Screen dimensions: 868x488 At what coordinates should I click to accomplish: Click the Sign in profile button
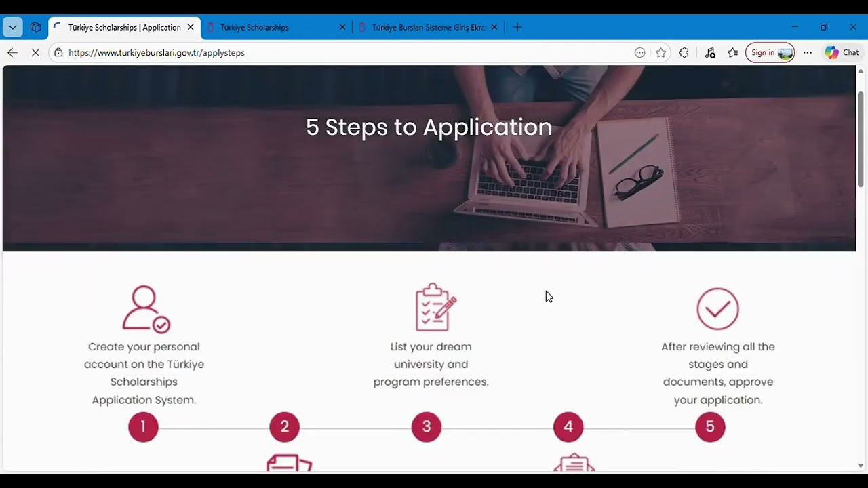click(x=770, y=52)
